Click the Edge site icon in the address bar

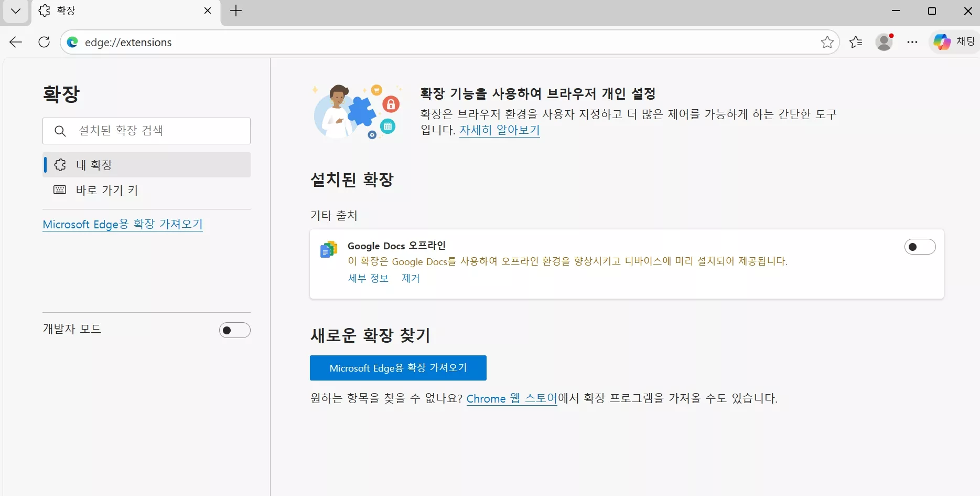click(x=72, y=43)
